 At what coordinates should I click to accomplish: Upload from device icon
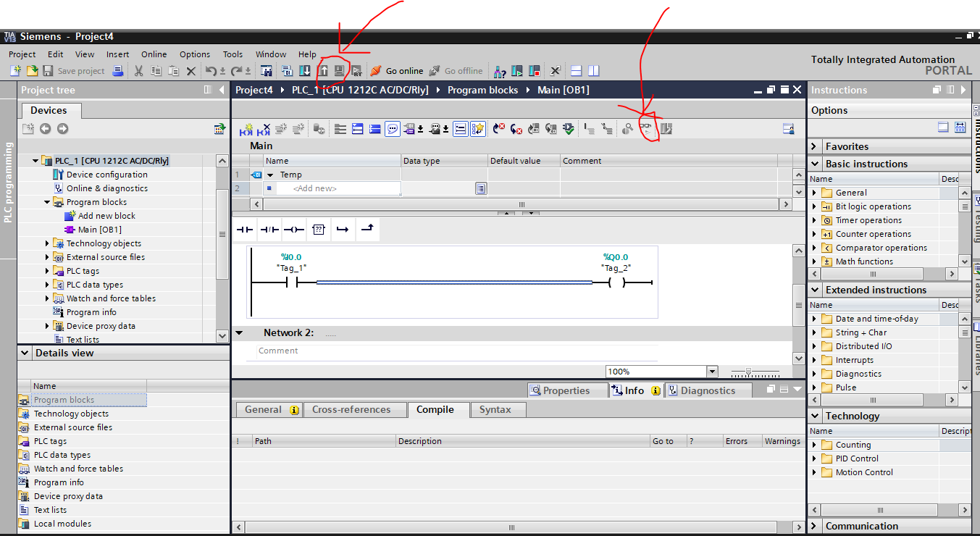pos(323,71)
